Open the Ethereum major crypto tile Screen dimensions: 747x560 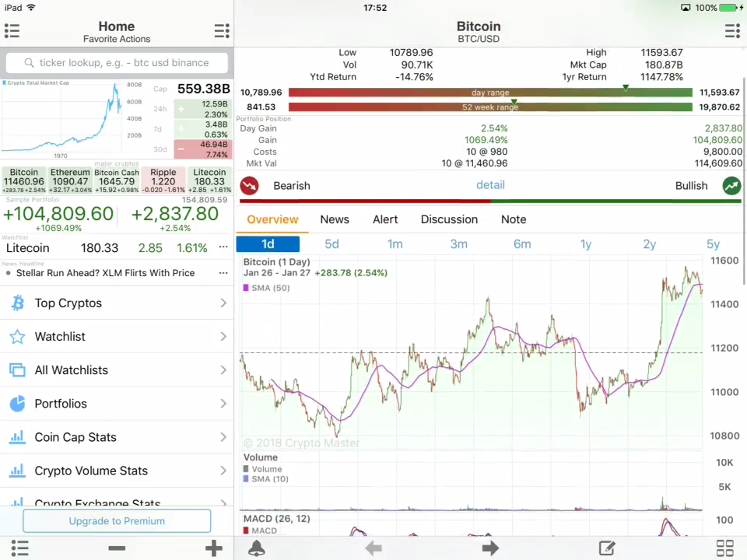(x=70, y=180)
